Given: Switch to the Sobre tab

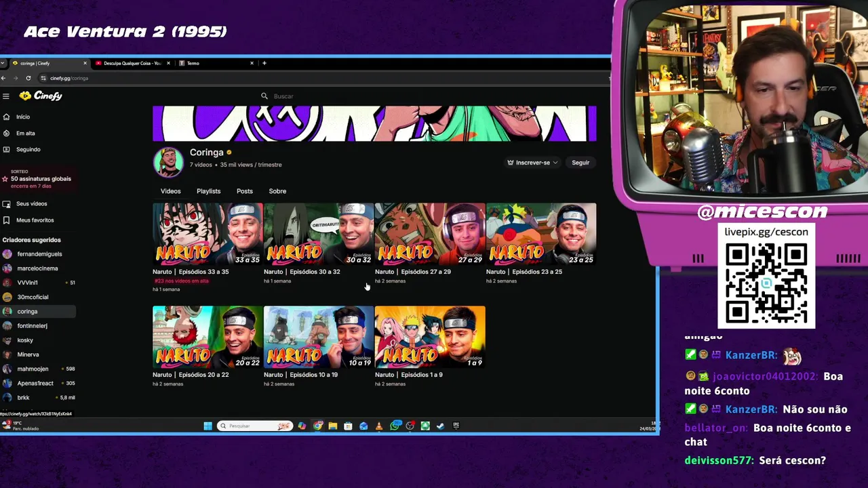Looking at the screenshot, I should tap(277, 191).
